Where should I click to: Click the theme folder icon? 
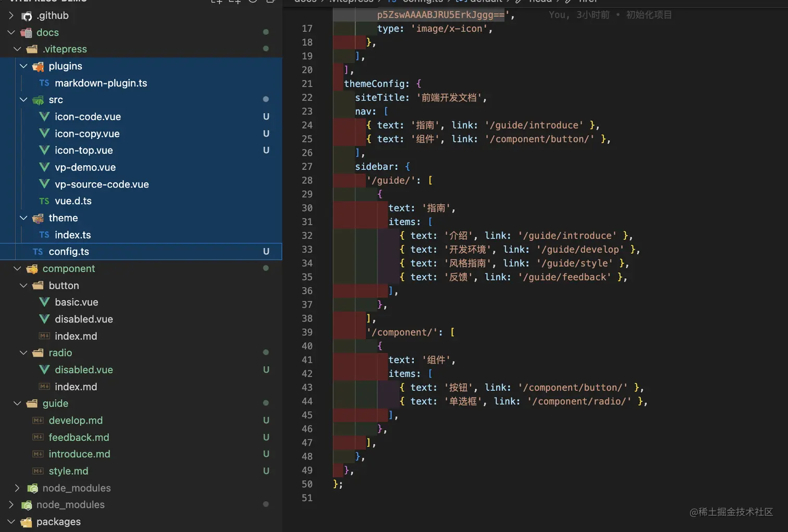tap(38, 218)
